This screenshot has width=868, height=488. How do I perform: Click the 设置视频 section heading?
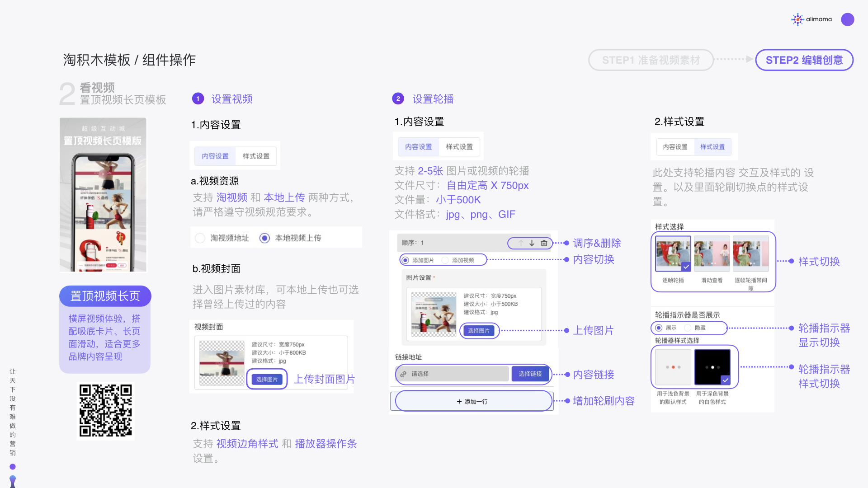(x=232, y=99)
